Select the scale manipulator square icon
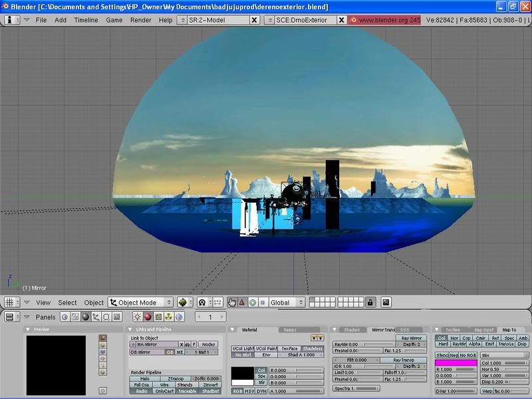The height and width of the screenshot is (399, 532). point(263,303)
